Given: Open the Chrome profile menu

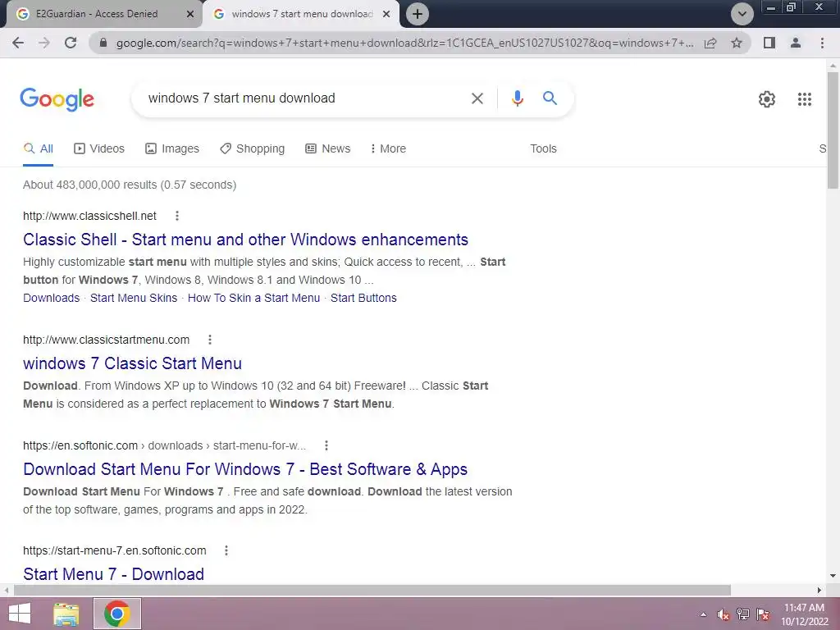Looking at the screenshot, I should [796, 43].
